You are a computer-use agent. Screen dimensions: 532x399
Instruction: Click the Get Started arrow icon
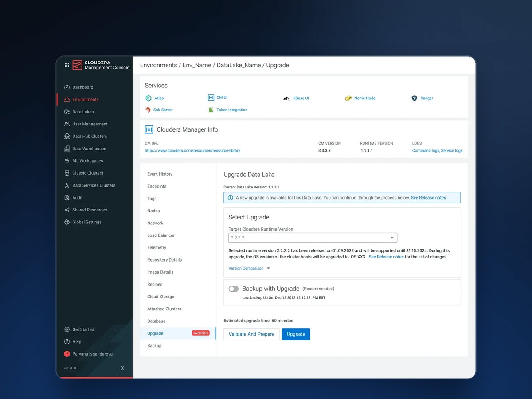point(67,329)
